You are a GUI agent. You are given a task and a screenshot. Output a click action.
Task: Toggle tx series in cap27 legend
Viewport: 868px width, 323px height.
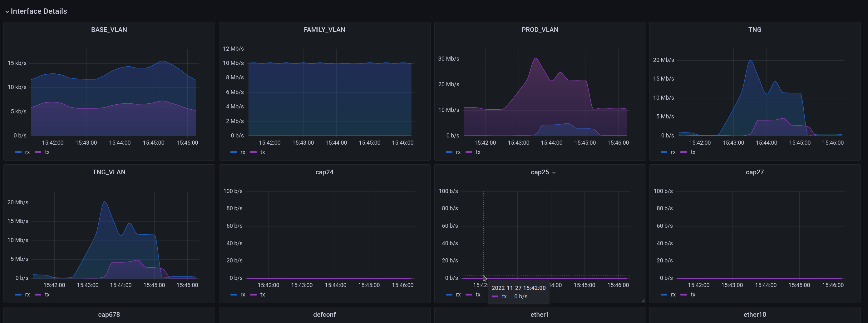(693, 294)
